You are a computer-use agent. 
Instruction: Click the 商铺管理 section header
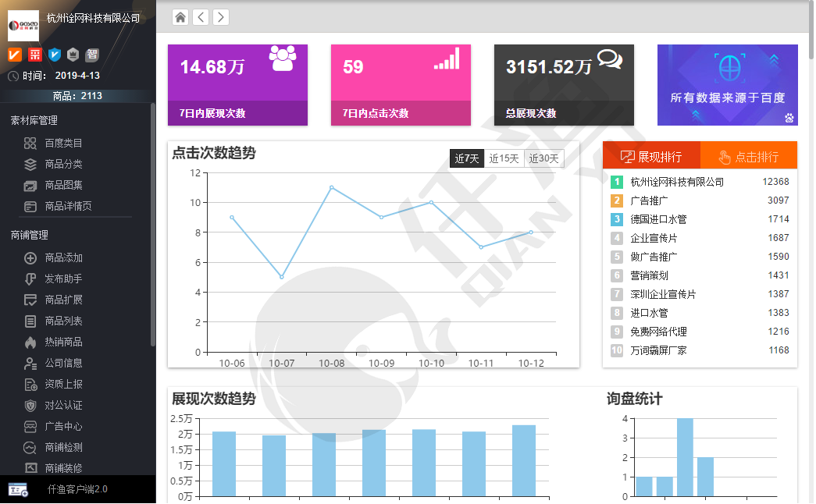pyautogui.click(x=30, y=235)
